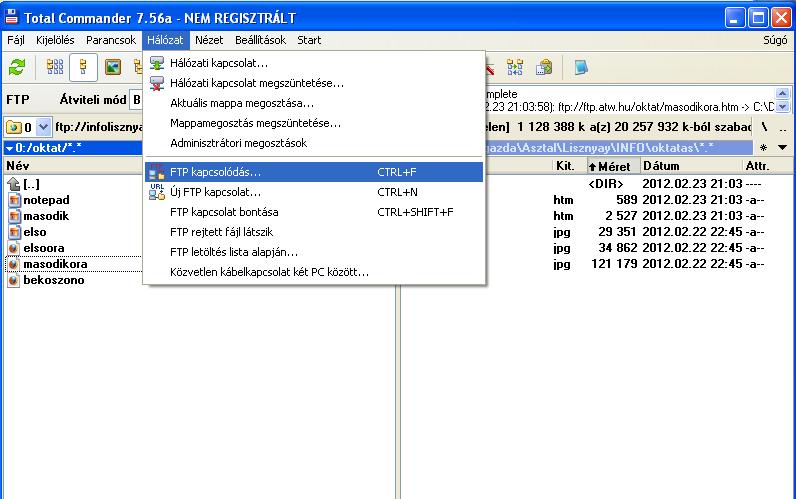Select the full details view toolbar icon
Viewport: 796px width, 499px height.
[x=83, y=67]
